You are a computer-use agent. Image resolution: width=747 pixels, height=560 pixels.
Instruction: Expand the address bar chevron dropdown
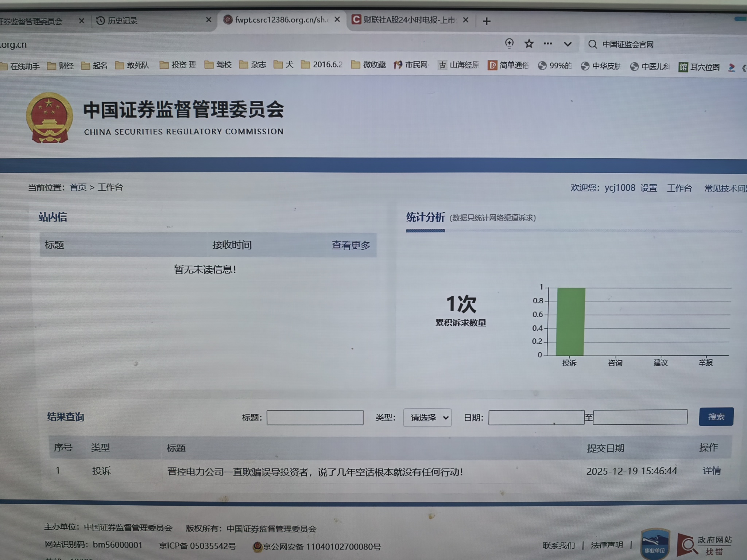click(x=568, y=44)
